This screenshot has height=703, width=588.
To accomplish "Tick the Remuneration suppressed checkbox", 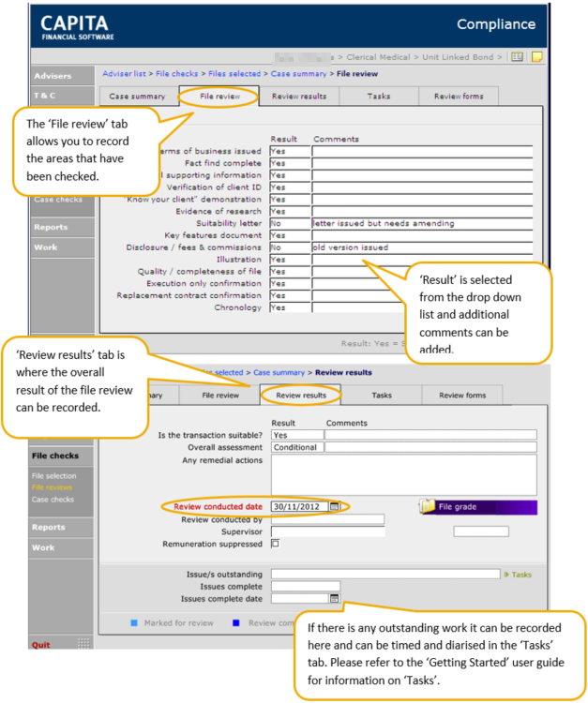I will coord(276,544).
